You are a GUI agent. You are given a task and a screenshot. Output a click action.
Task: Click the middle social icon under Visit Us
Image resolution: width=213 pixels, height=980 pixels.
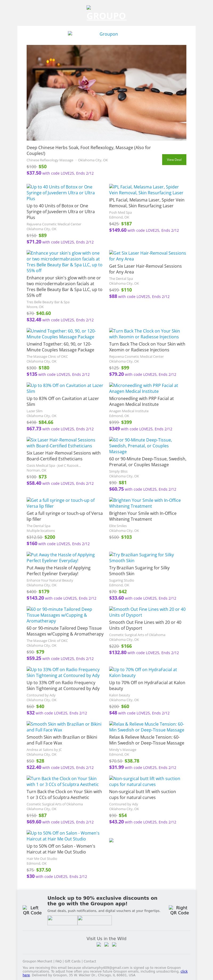coord(106,944)
